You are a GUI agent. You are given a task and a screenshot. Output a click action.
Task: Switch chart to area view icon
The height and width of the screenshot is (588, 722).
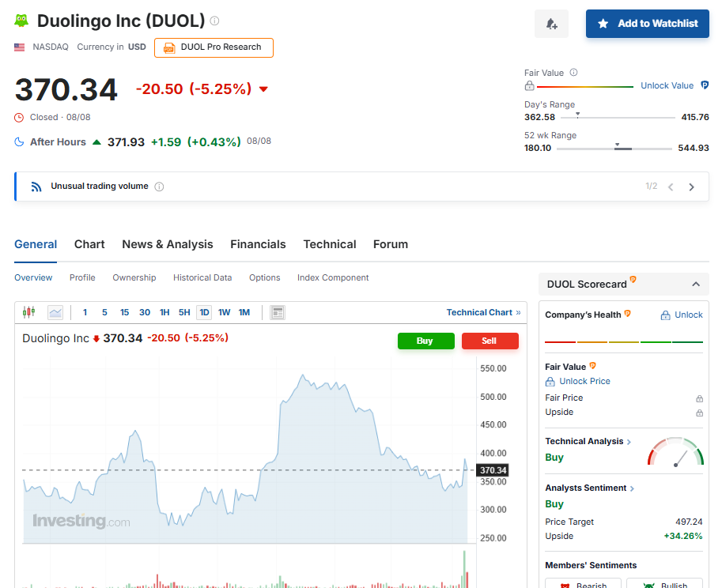coord(55,312)
